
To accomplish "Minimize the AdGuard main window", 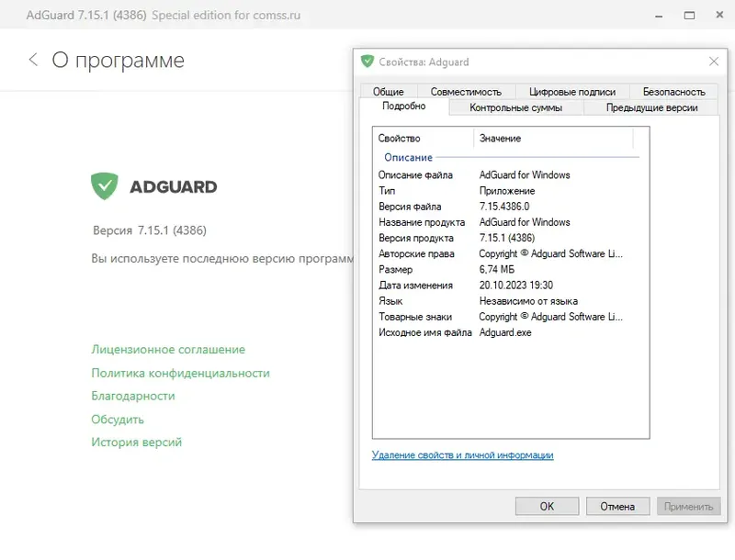I will point(659,16).
